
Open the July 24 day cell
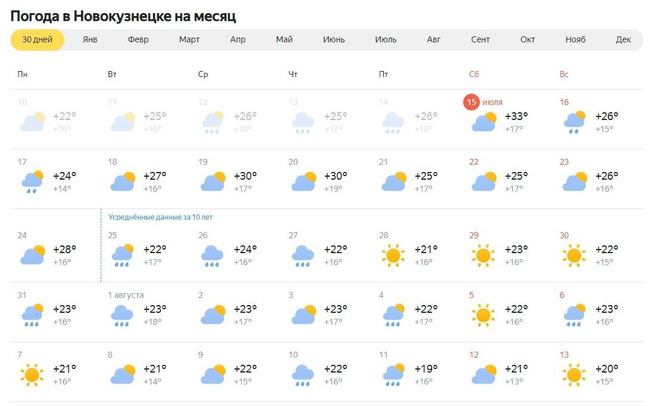[54, 250]
